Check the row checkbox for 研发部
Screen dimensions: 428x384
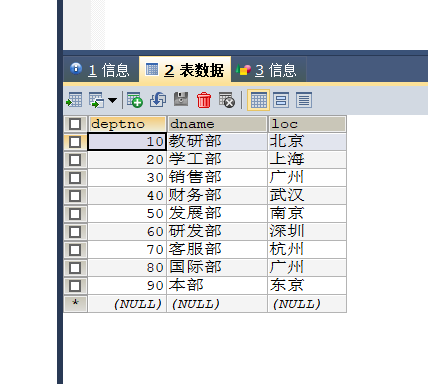tap(75, 232)
